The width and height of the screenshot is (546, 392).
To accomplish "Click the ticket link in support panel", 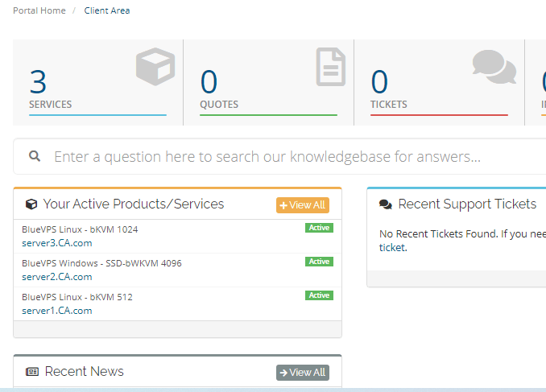I will pyautogui.click(x=393, y=248).
